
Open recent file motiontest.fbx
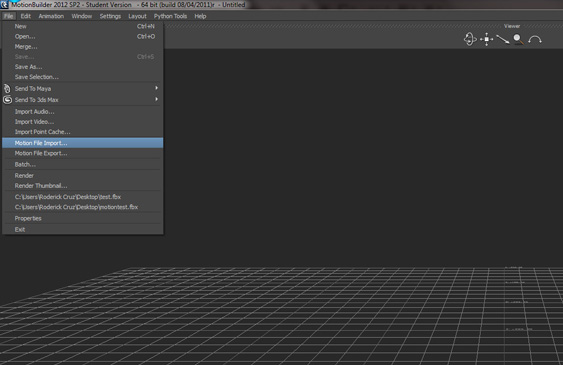83,207
